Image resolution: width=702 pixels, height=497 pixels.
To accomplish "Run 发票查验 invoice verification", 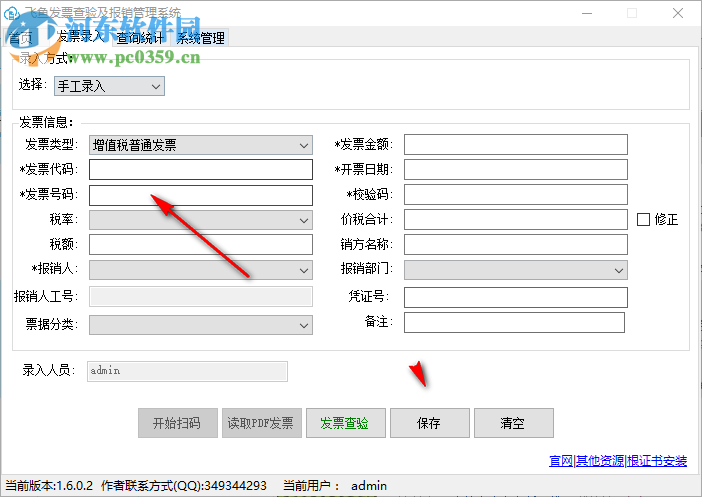I will pos(346,423).
